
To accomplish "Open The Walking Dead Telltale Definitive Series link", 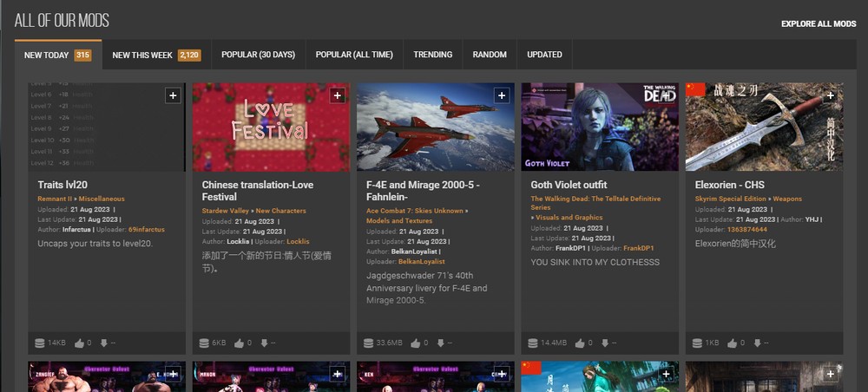I will pyautogui.click(x=595, y=203).
